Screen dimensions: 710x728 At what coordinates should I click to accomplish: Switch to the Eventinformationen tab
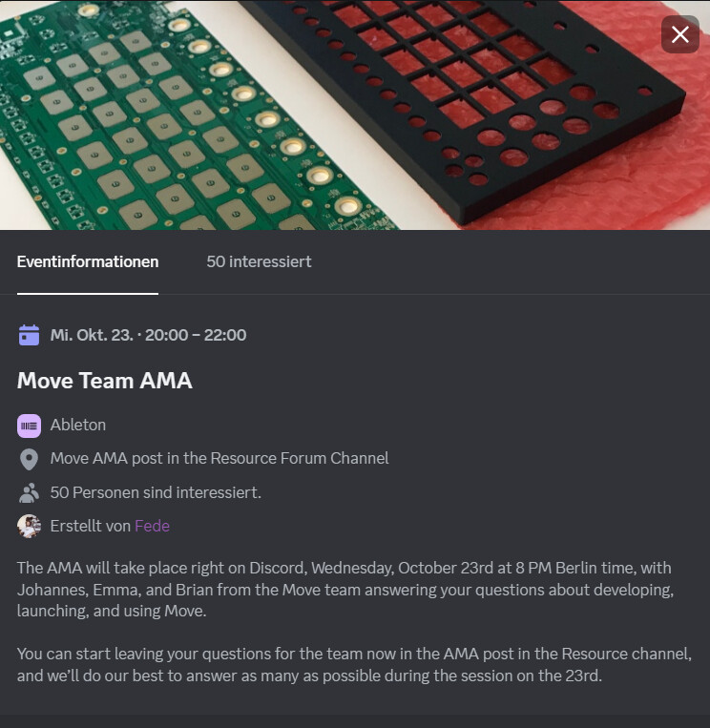pos(88,261)
